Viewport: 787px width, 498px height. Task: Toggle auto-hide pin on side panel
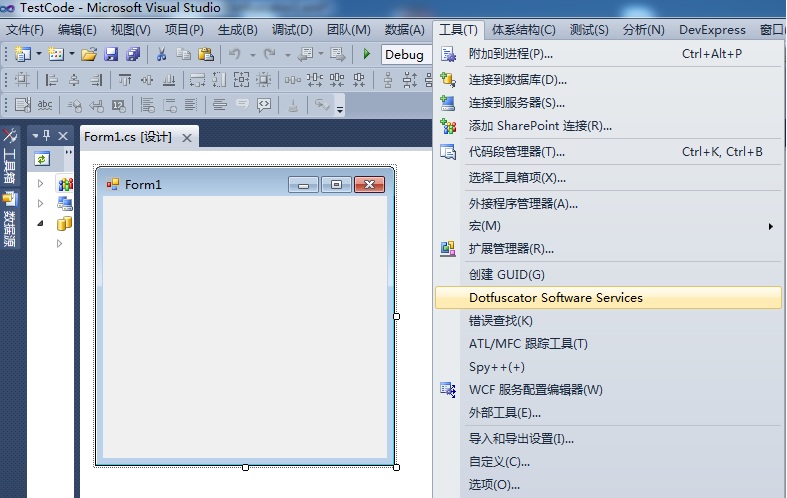click(x=47, y=135)
